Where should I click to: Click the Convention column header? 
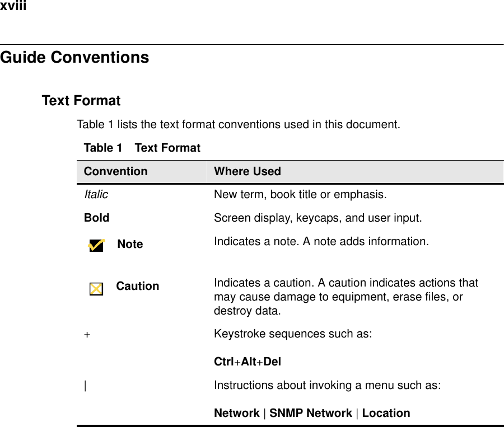pos(116,172)
